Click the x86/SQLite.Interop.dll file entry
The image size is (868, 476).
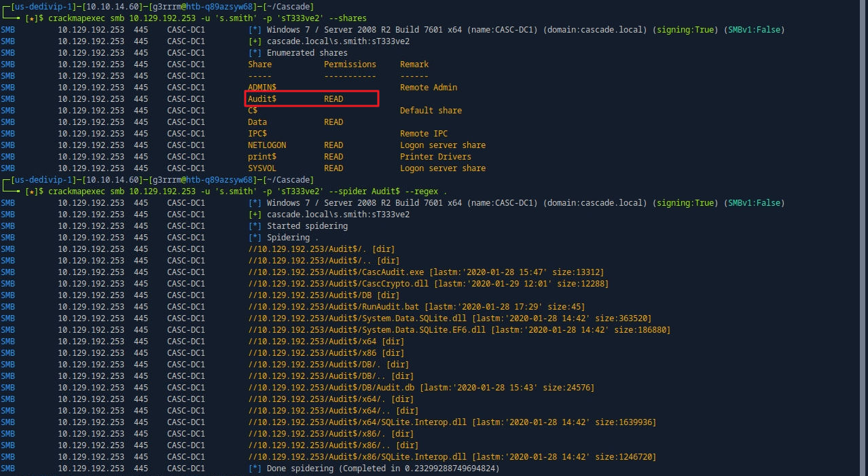point(452,457)
